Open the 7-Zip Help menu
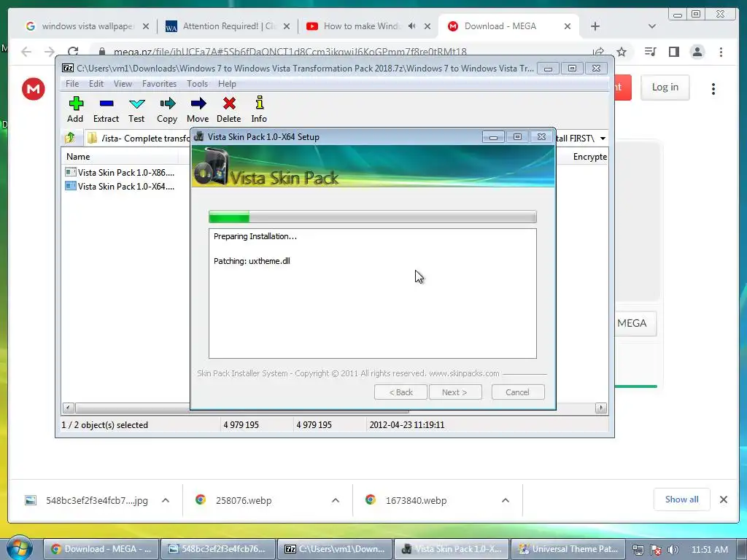Screen dimensions: 747x560 click(227, 84)
